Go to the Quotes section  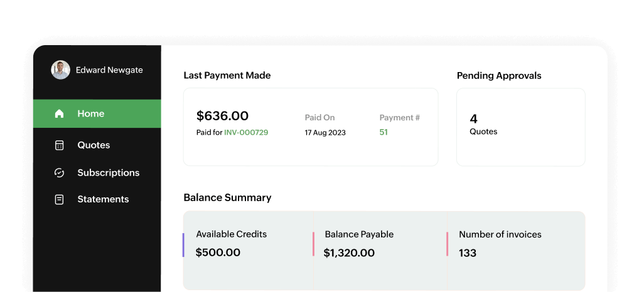pyautogui.click(x=94, y=145)
